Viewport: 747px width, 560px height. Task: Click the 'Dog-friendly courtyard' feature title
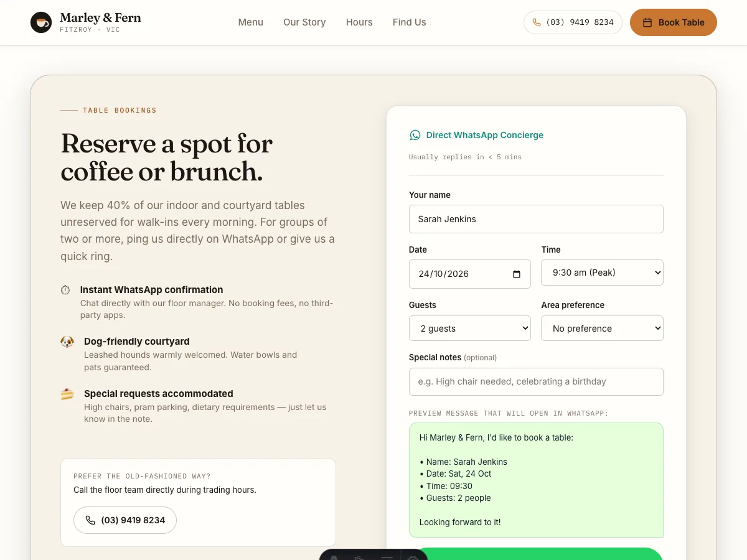click(x=137, y=342)
